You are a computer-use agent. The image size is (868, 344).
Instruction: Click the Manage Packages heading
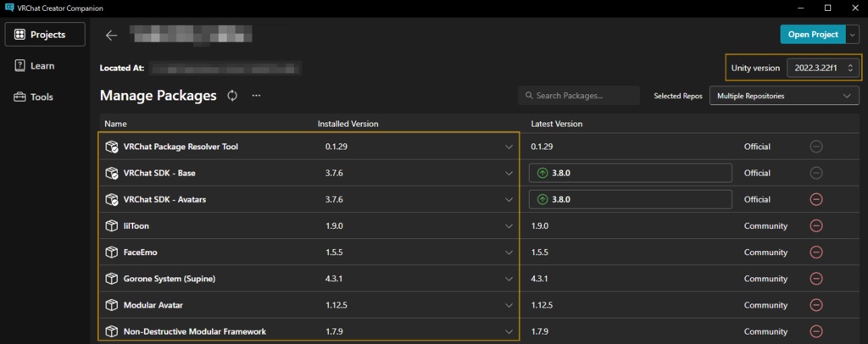[x=159, y=96]
